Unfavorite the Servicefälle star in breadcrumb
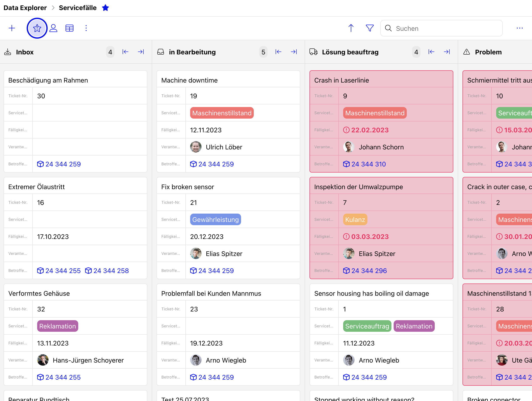Screen dimensions: 532x401 [105, 8]
